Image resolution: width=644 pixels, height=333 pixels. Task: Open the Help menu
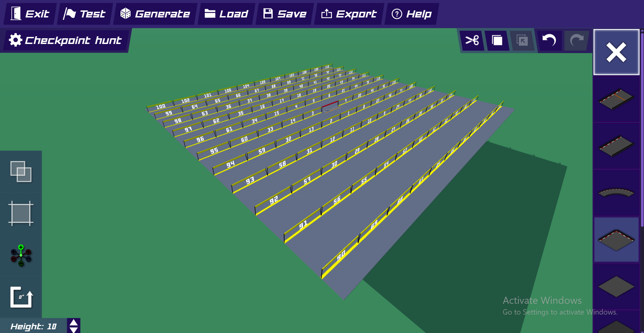[412, 14]
